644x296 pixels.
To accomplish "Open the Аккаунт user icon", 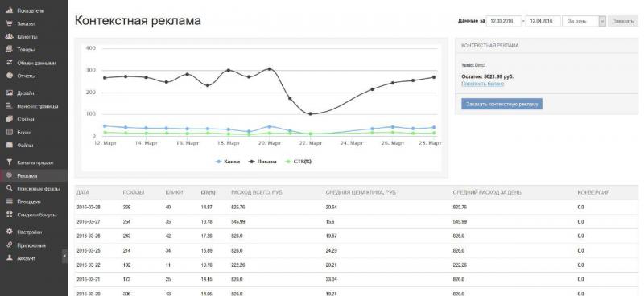I will click(9, 258).
